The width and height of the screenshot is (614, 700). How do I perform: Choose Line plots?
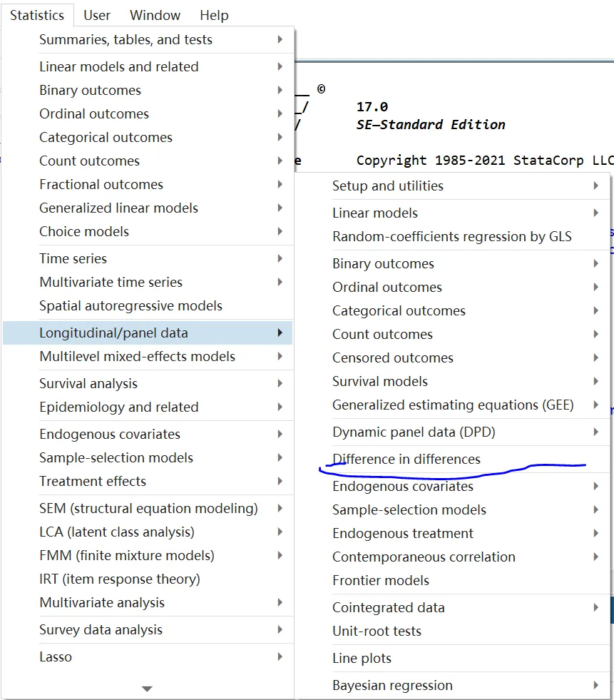(x=452, y=658)
